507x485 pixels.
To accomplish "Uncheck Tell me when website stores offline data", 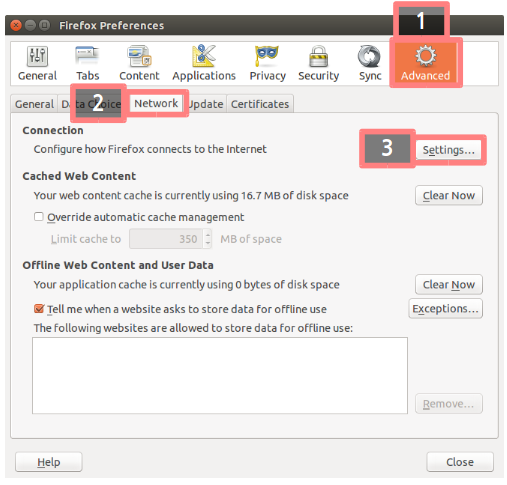I will click(39, 309).
